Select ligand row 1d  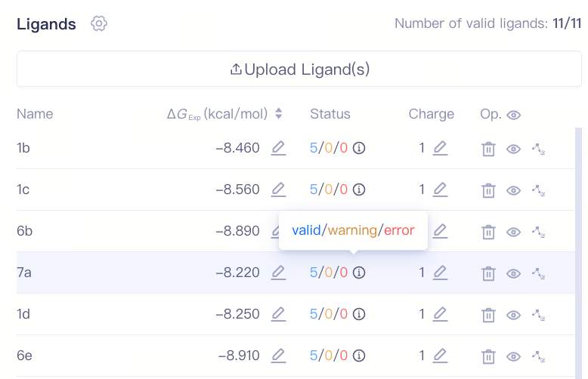click(x=113, y=314)
